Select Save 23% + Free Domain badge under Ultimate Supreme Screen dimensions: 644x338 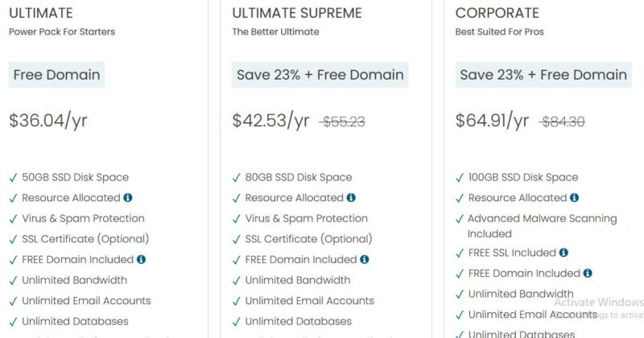[x=320, y=75]
